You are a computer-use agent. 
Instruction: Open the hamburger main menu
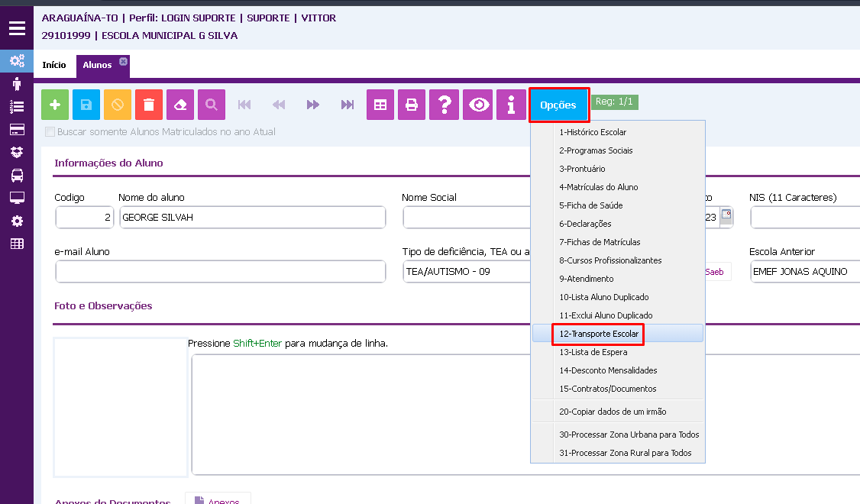pos(16,29)
